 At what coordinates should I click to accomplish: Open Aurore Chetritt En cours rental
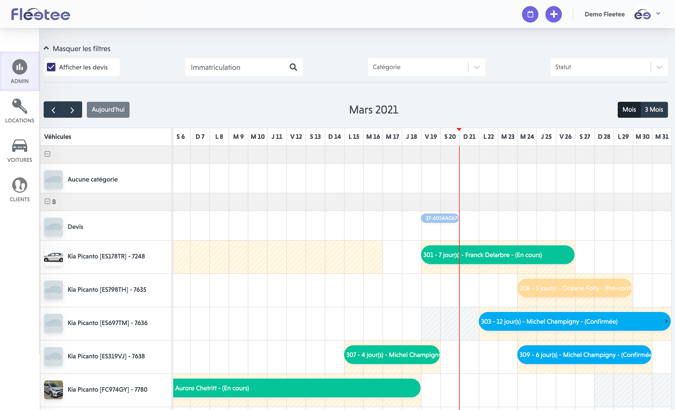point(297,388)
